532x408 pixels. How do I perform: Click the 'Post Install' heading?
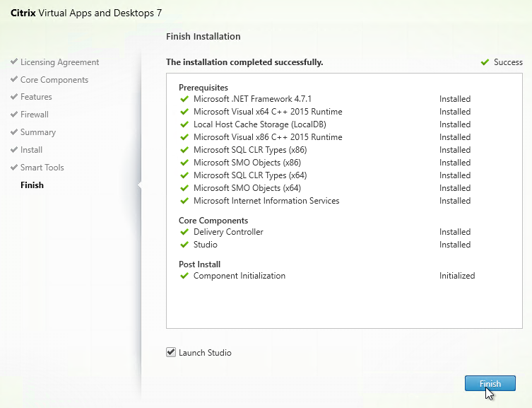[199, 264]
